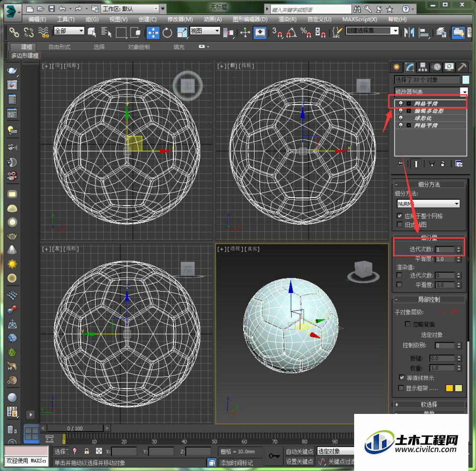Image resolution: width=476 pixels, height=471 pixels.
Task: Activate the Select Object cursor tool
Action: (x=92, y=32)
